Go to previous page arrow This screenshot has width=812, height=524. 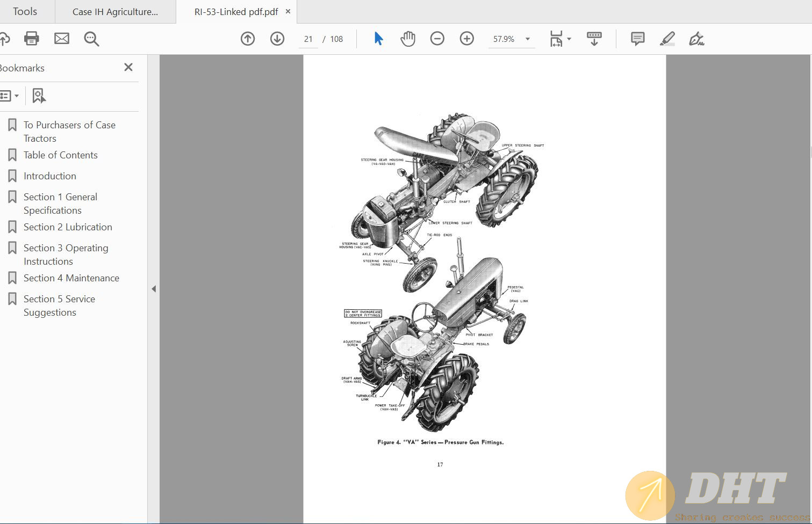pos(248,39)
